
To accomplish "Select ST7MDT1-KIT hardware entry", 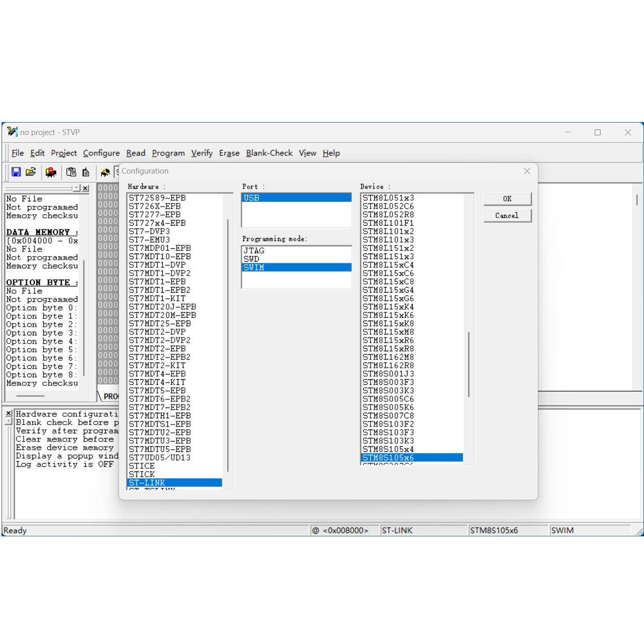I will click(175, 298).
